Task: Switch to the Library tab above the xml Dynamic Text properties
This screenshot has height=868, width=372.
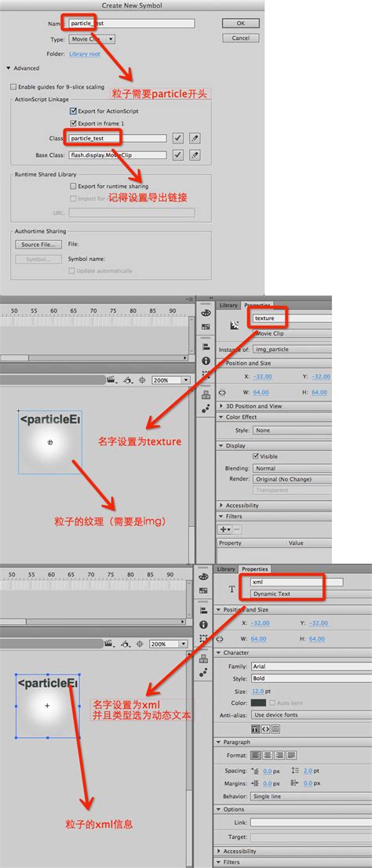Action: tap(226, 569)
